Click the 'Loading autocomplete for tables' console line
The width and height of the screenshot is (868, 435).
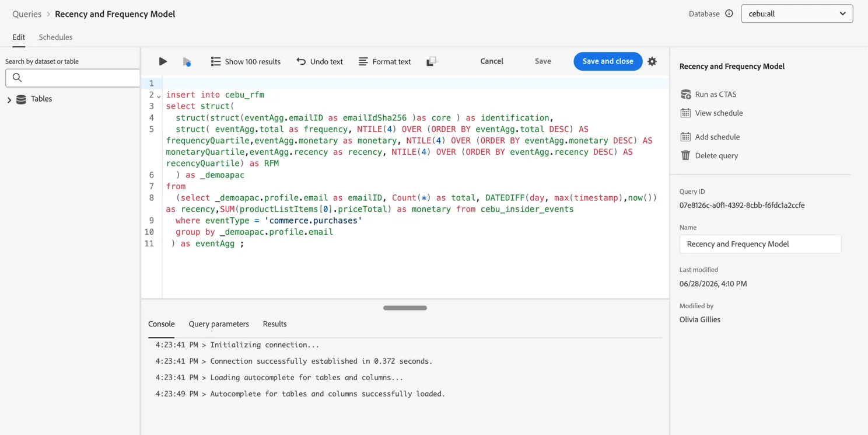coord(279,378)
